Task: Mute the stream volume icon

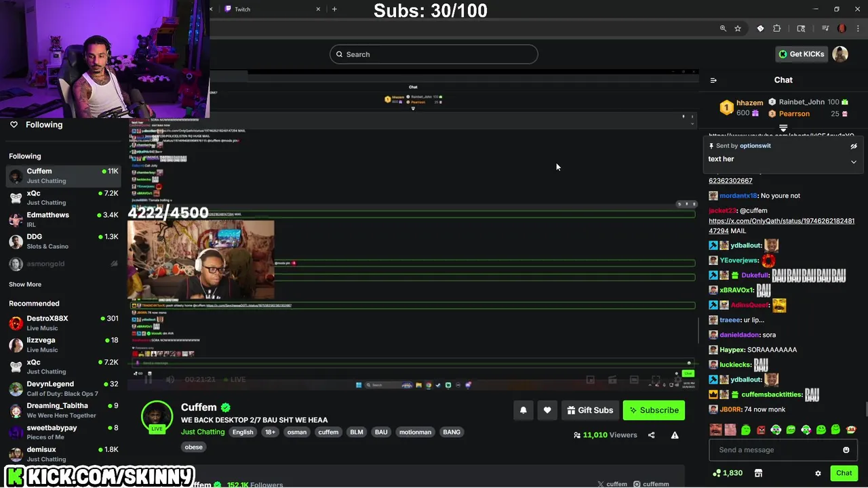Action: tap(170, 380)
